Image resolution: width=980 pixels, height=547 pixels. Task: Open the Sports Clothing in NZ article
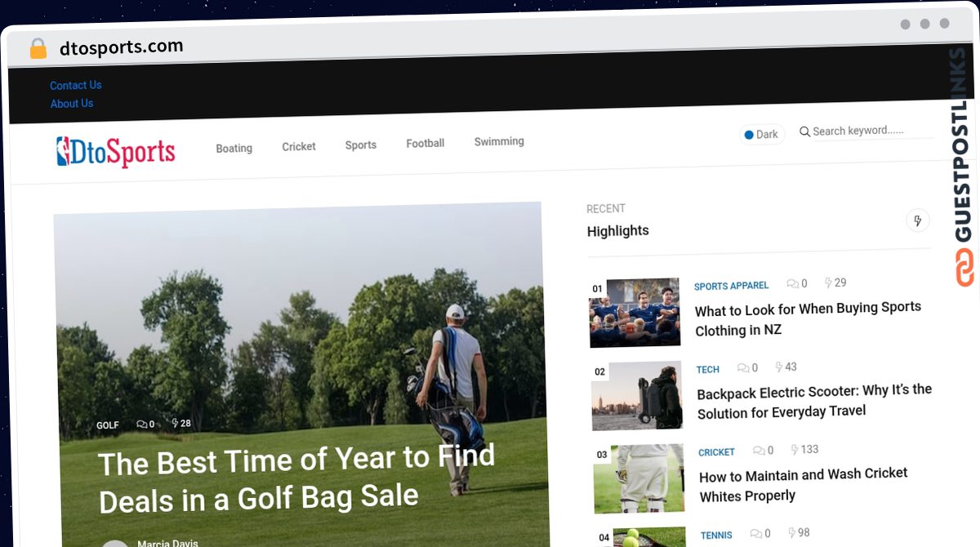point(808,318)
